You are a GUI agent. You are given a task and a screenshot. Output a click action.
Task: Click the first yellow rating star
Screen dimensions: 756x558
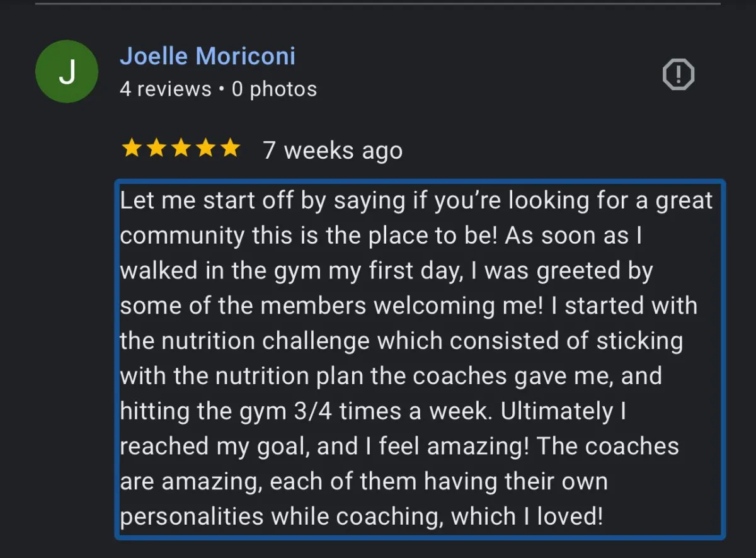tap(132, 149)
